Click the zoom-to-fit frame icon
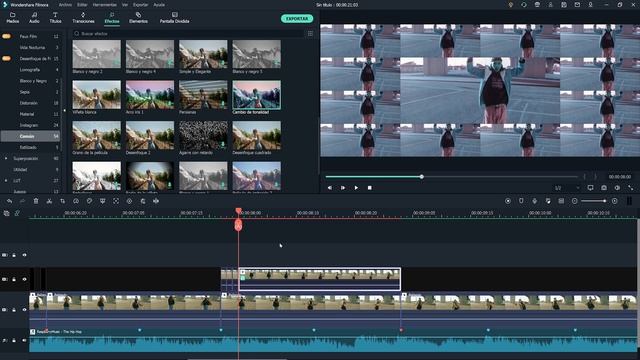 pyautogui.click(x=116, y=201)
